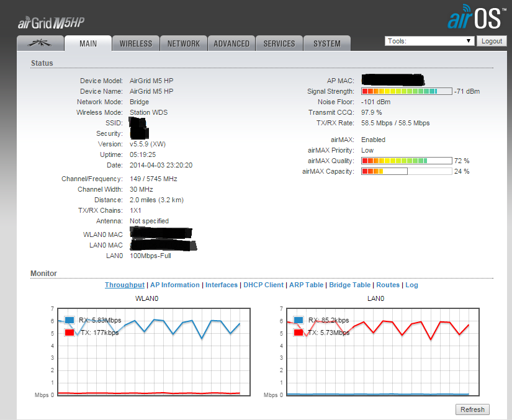Select the airMAX Capacity value "24 %"

pyautogui.click(x=462, y=171)
